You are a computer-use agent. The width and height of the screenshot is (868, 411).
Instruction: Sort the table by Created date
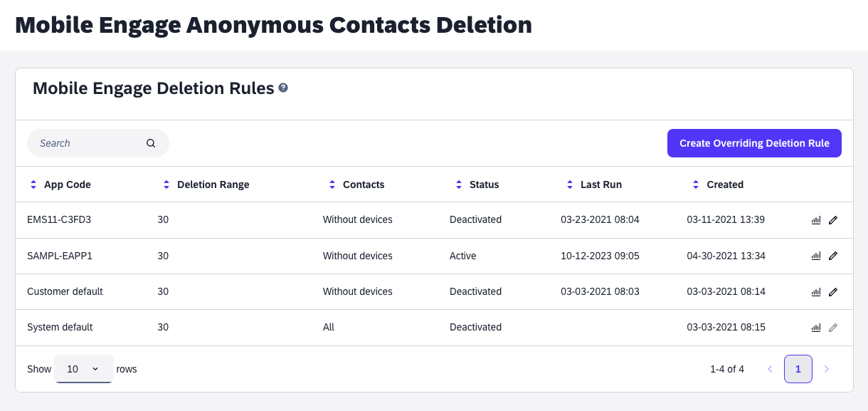695,184
